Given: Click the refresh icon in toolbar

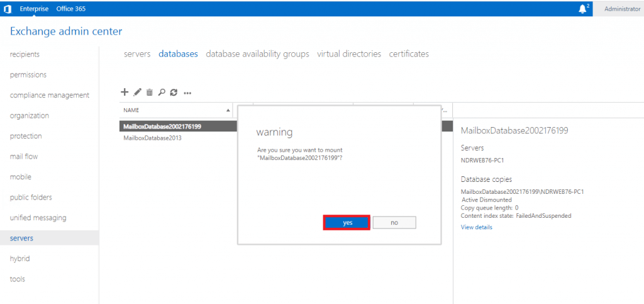Looking at the screenshot, I should [x=174, y=93].
